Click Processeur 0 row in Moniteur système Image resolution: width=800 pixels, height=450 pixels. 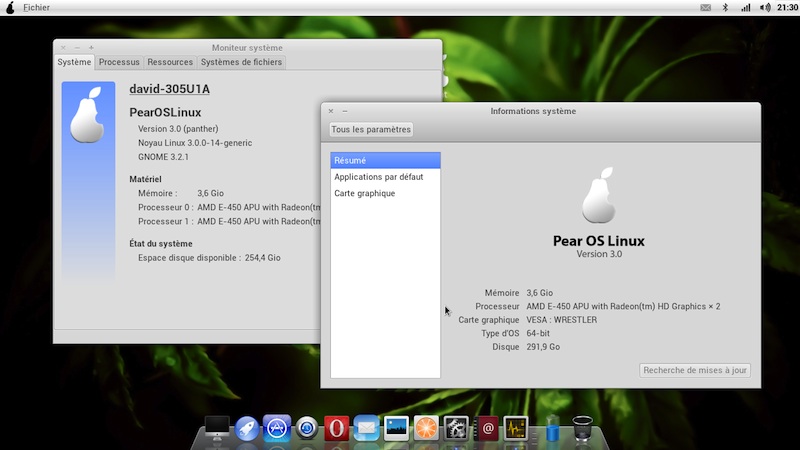(229, 208)
